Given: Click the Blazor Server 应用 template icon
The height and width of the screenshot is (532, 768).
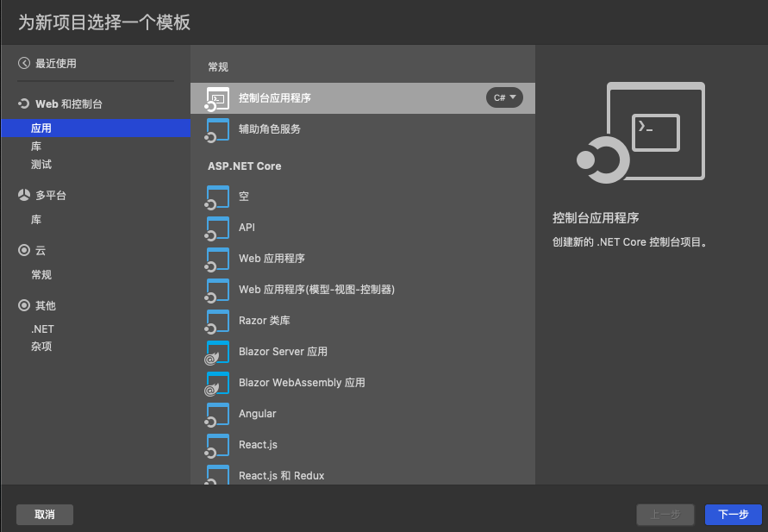Looking at the screenshot, I should coord(217,352).
